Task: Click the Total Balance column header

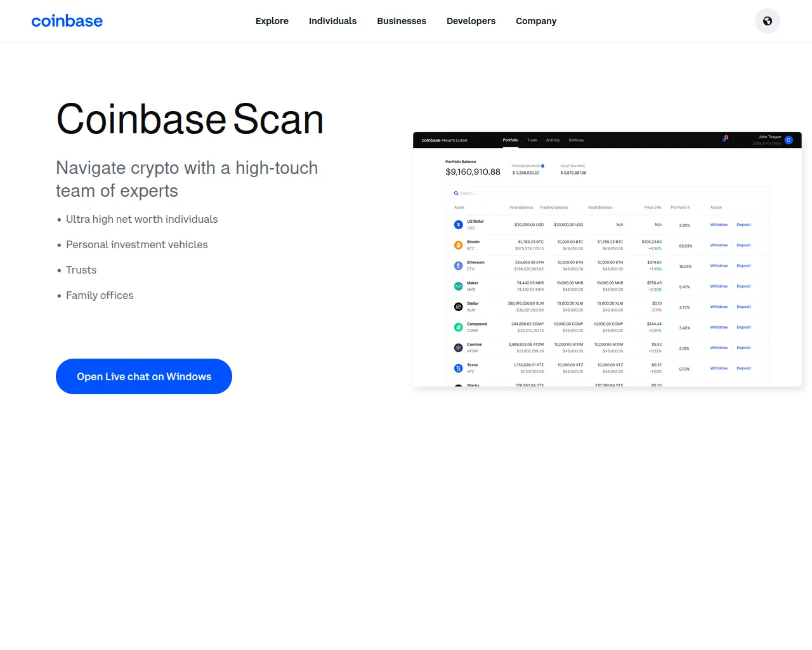Action: 521,208
